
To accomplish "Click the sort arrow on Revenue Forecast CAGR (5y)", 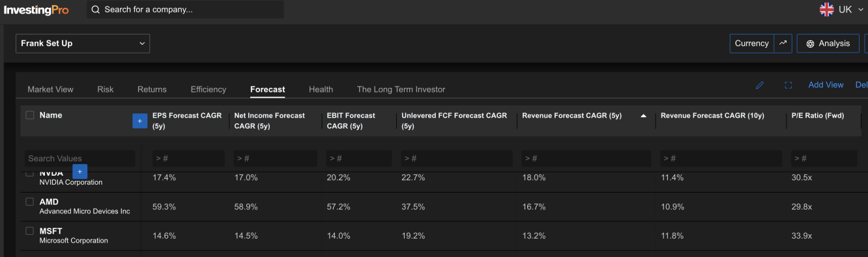I will pos(643,116).
